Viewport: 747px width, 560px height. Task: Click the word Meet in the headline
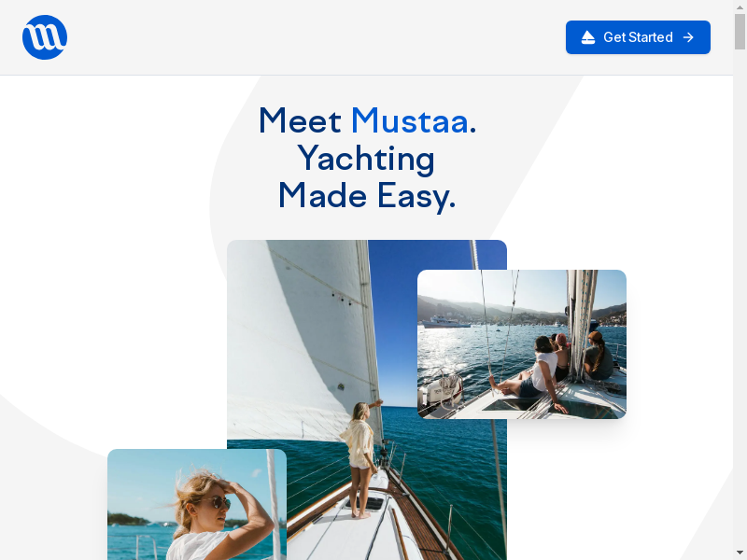300,121
